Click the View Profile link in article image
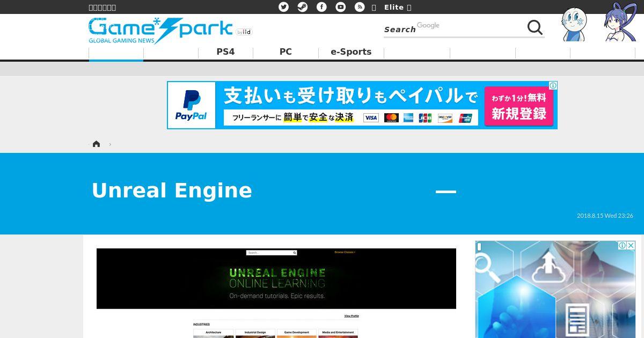This screenshot has width=644, height=338. 352,316
